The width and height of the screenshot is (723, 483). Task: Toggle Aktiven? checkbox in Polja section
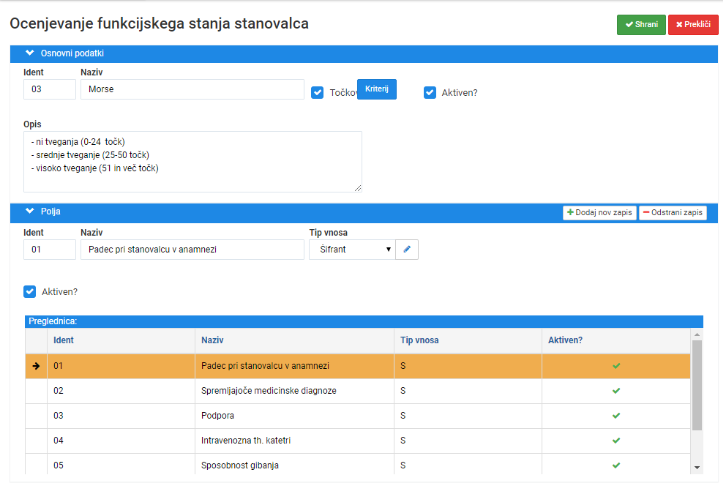[x=30, y=292]
